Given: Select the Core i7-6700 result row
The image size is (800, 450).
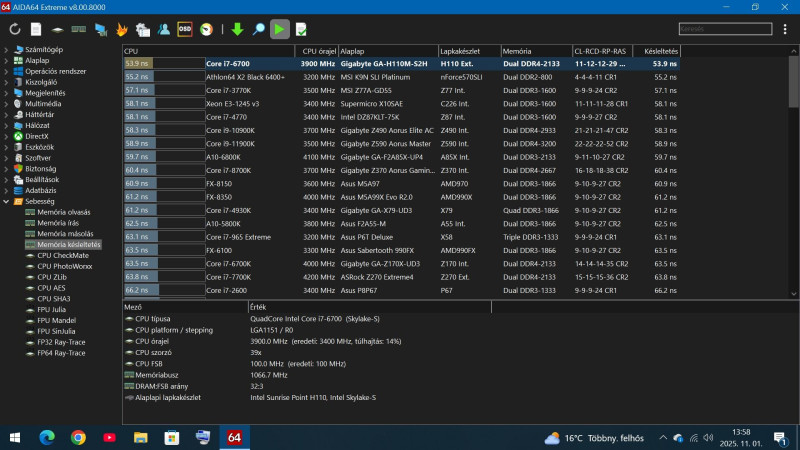Looking at the screenshot, I should click(402, 64).
